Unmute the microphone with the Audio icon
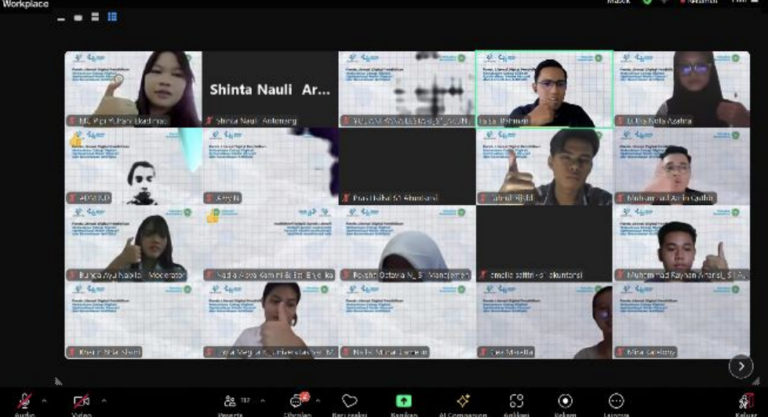Image resolution: width=768 pixels, height=417 pixels. 24,401
